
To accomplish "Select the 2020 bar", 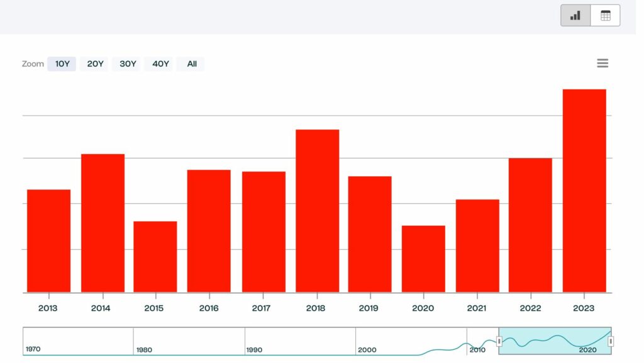I will point(423,259).
